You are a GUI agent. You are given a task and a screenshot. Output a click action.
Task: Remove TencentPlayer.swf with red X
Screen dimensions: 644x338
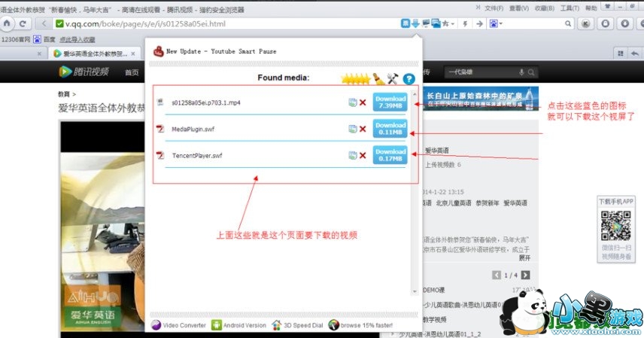(x=363, y=155)
